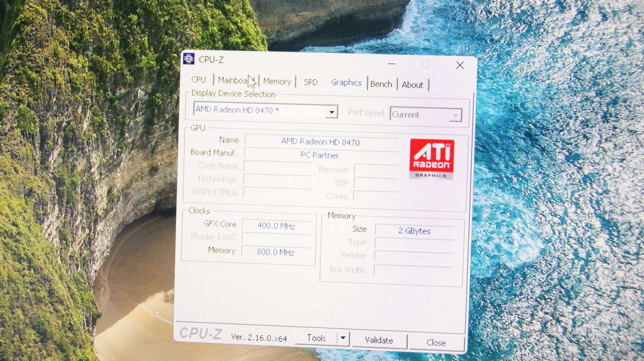Image resolution: width=644 pixels, height=361 pixels.
Task: Click the Validate button
Action: point(379,340)
